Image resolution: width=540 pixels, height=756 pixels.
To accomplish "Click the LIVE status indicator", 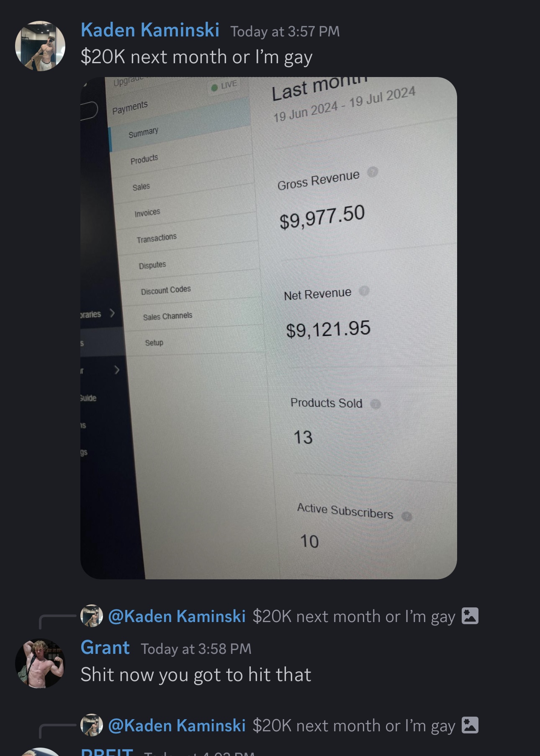I will (224, 86).
